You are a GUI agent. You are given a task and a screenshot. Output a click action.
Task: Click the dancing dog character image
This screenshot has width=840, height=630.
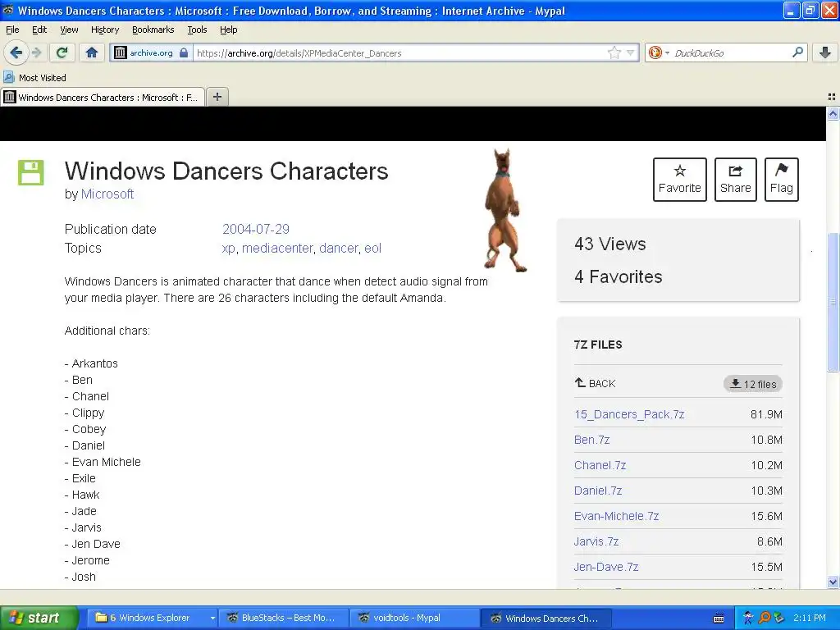pos(504,211)
